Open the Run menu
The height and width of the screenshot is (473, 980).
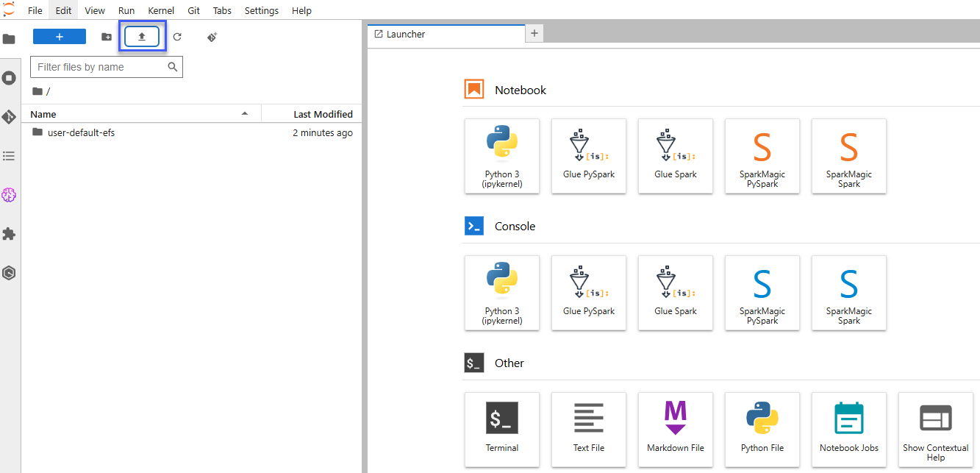(x=126, y=10)
